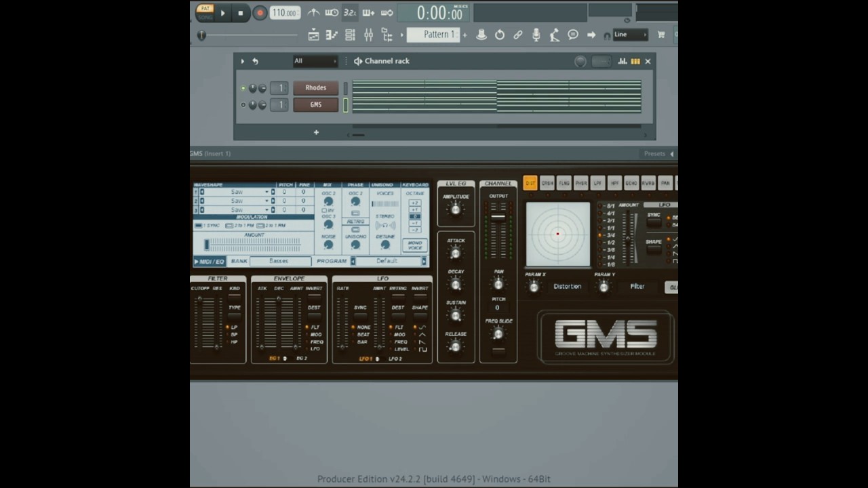Open the Pattern 1 selector
This screenshot has width=868, height=488.
point(435,35)
